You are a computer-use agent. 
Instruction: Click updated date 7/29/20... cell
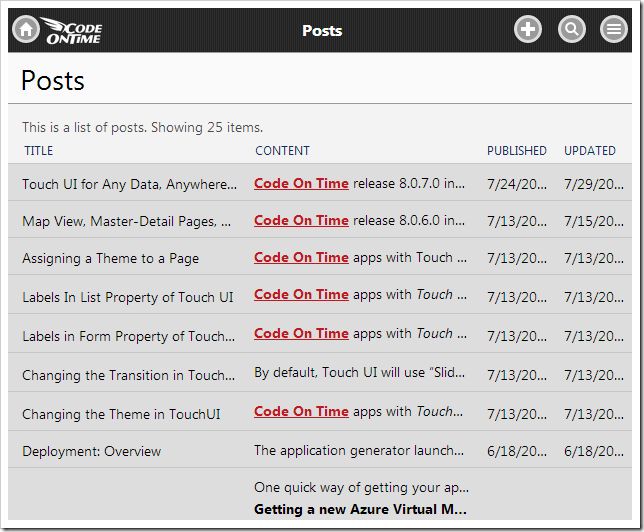(x=594, y=184)
